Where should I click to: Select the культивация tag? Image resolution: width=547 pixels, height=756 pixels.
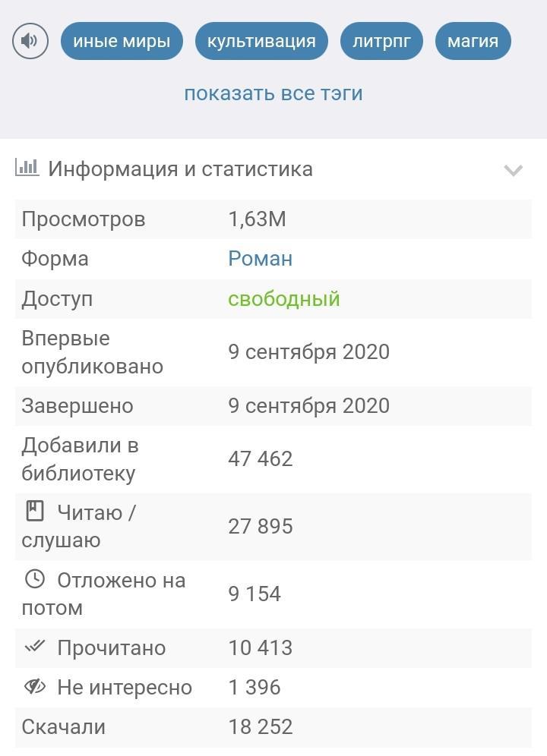coord(261,41)
